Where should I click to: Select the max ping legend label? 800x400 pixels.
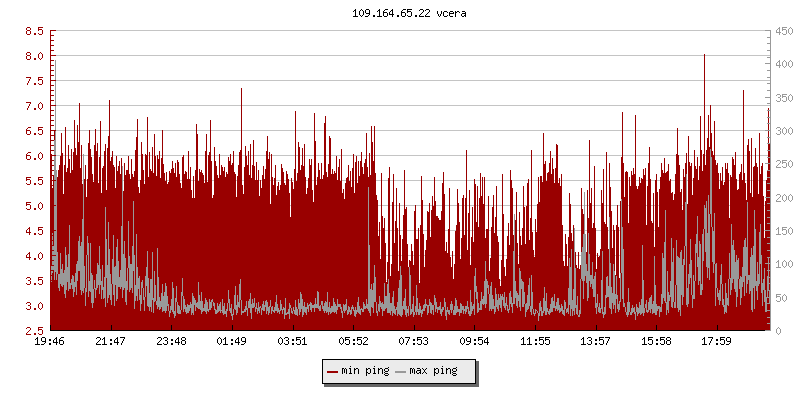pos(433,371)
